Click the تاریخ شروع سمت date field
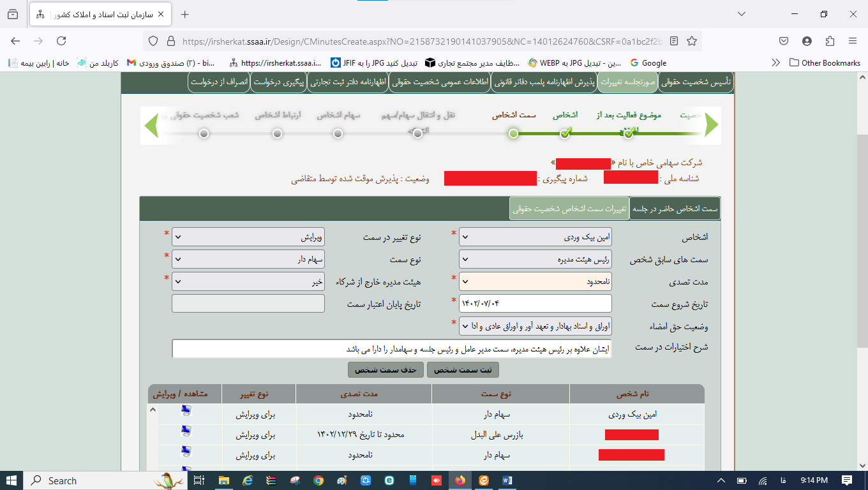Screen dimensions: 868x490 tap(535, 304)
